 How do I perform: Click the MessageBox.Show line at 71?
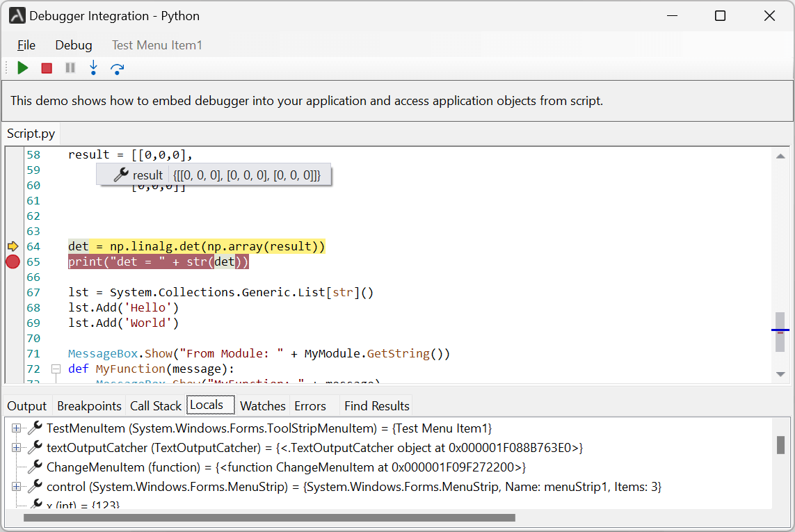pyautogui.click(x=259, y=353)
